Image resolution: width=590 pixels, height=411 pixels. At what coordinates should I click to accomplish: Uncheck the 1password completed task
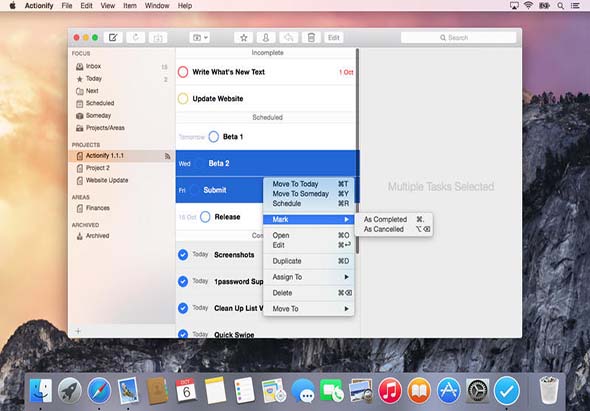(x=183, y=282)
